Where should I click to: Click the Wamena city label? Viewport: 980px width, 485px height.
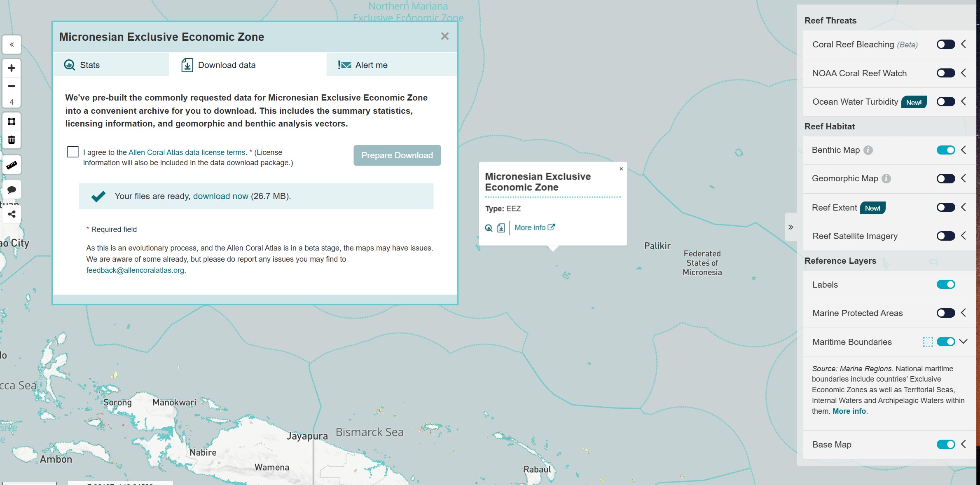click(272, 467)
